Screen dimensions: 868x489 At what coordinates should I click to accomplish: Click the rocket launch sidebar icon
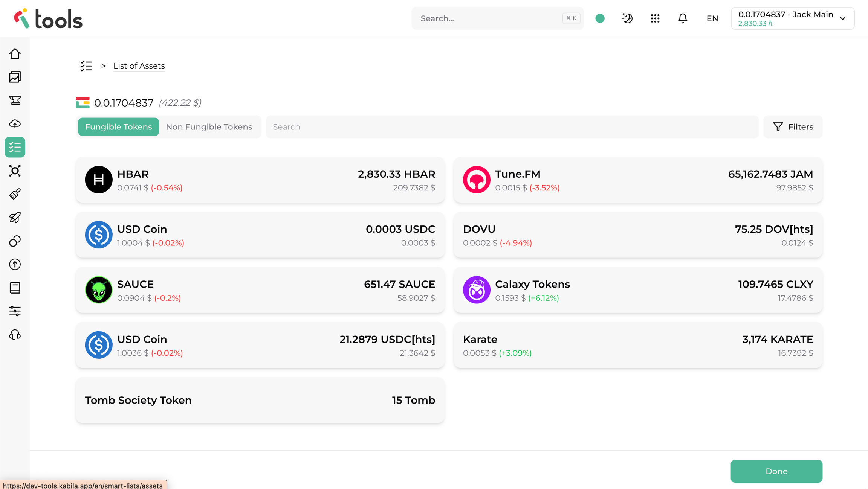[x=15, y=218]
